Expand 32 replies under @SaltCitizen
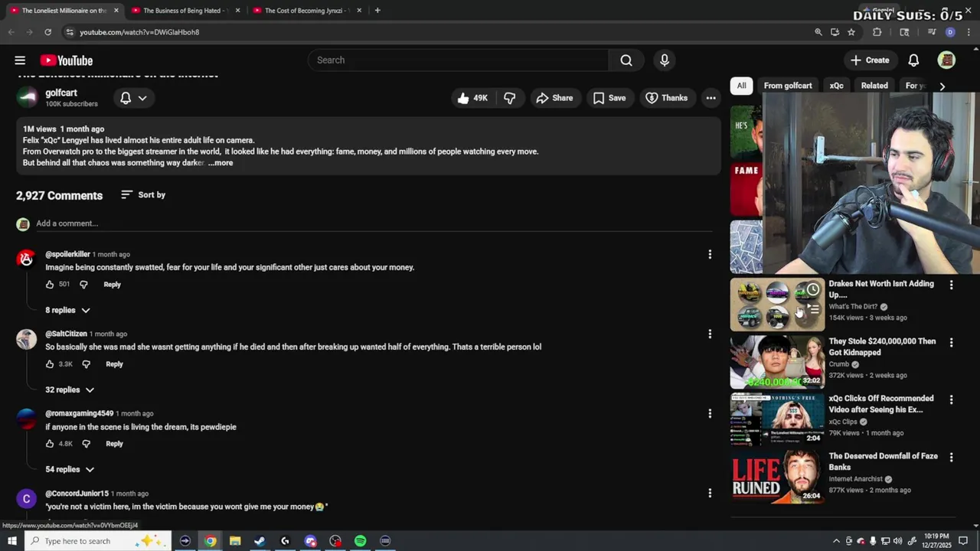The height and width of the screenshot is (551, 980). click(69, 390)
